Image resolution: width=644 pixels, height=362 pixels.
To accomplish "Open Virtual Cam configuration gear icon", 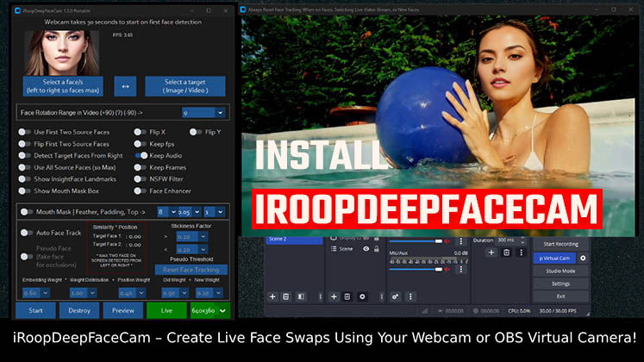I will click(x=583, y=259).
